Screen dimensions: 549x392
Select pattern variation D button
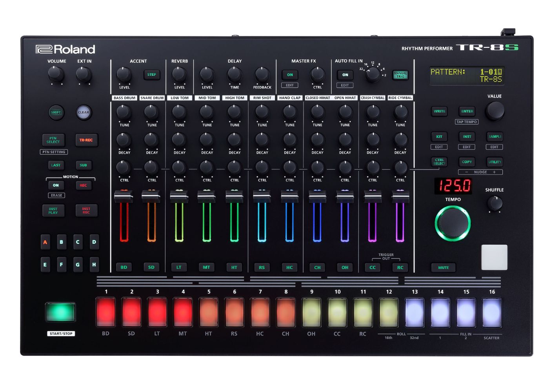pyautogui.click(x=94, y=242)
